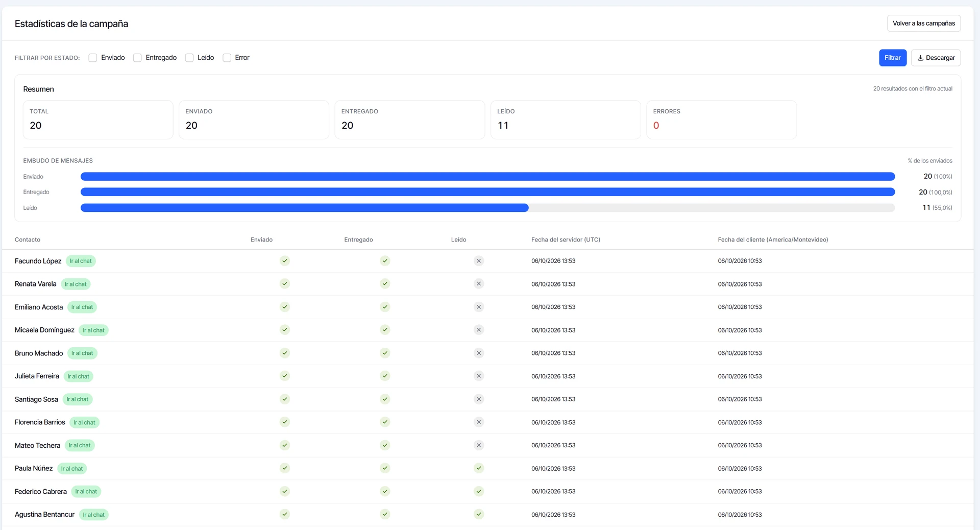Go to chat with Bruno Machado
Viewport: 980px width, 530px height.
tap(82, 353)
